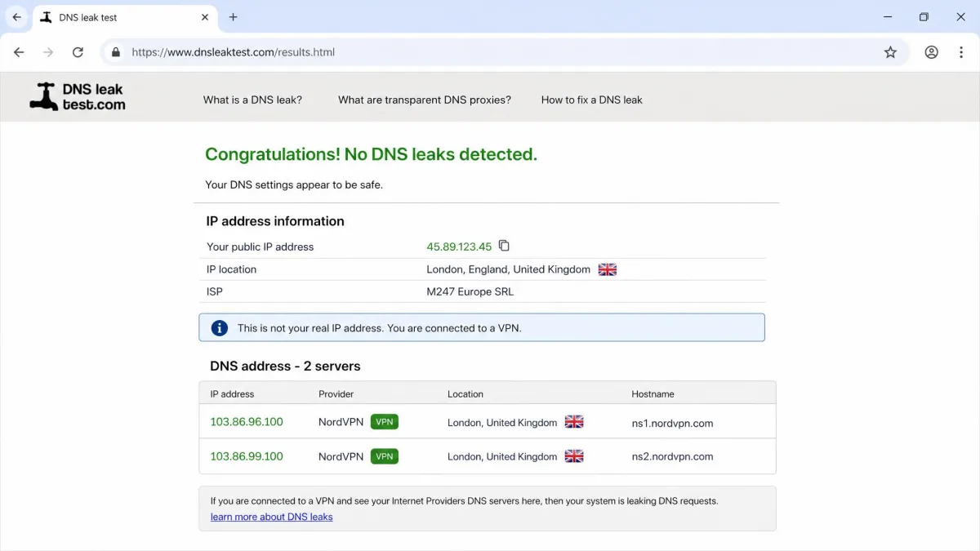Viewport: 980px width, 551px height.
Task: Click the 'ISP' row label
Action: point(215,291)
